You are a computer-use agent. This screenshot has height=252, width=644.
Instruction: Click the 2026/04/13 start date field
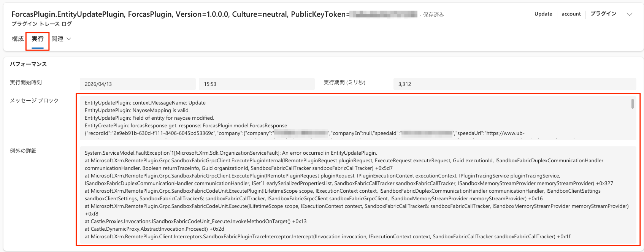click(138, 84)
